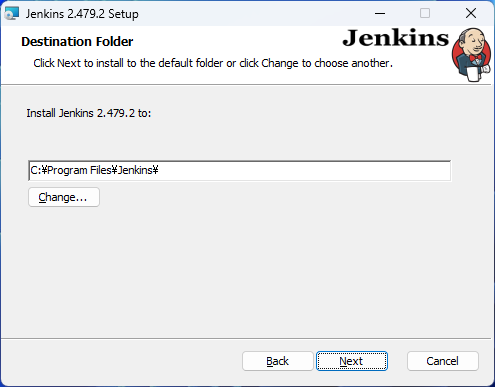Focus the destination folder path field
The width and height of the screenshot is (495, 387).
point(240,171)
